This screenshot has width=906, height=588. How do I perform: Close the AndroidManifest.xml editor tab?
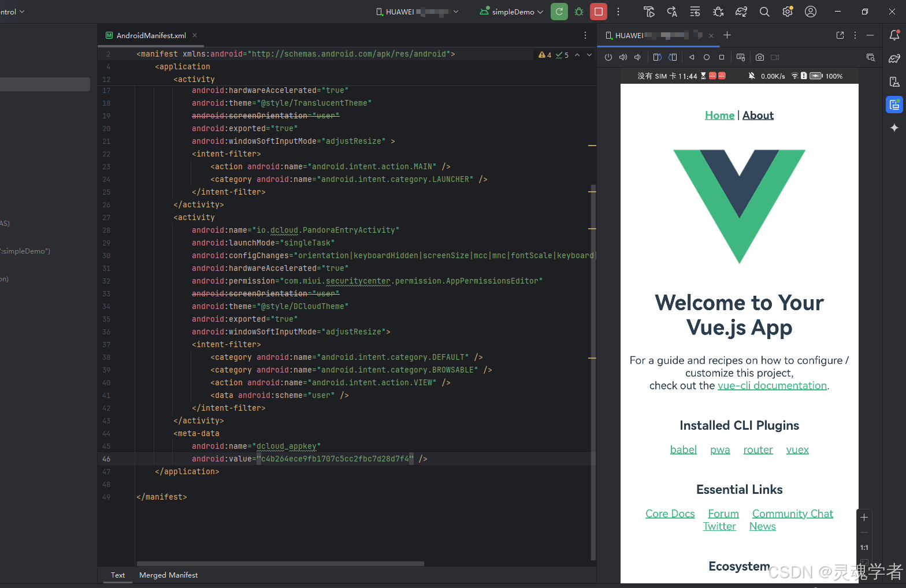[195, 35]
